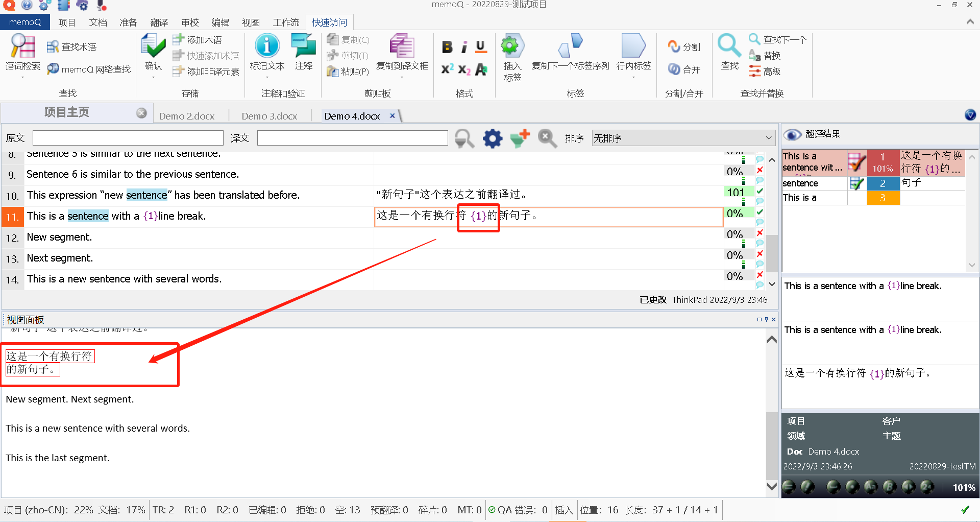This screenshot has width=980, height=522.
Task: Toggle the status mark of segment 12
Action: [759, 233]
